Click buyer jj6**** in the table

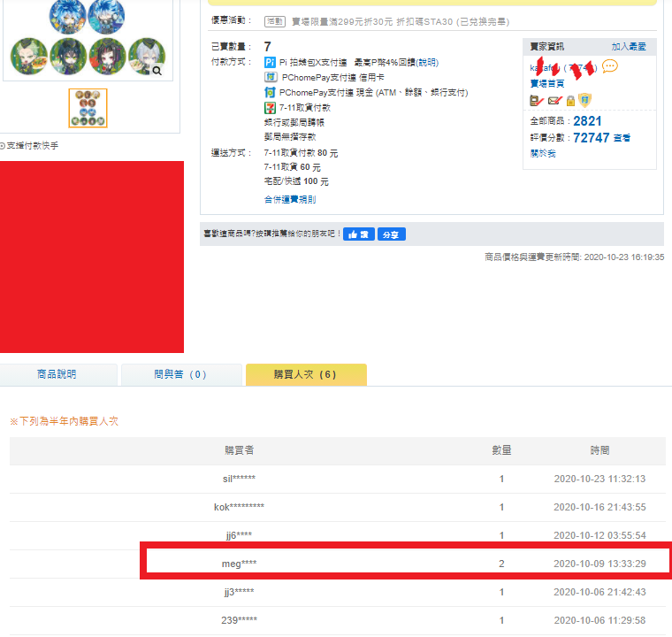pyautogui.click(x=239, y=535)
